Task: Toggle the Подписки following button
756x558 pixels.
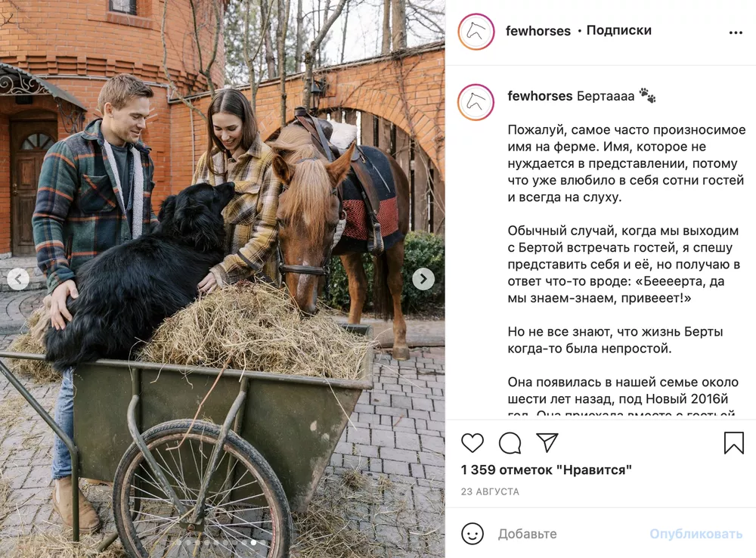Action: click(618, 30)
